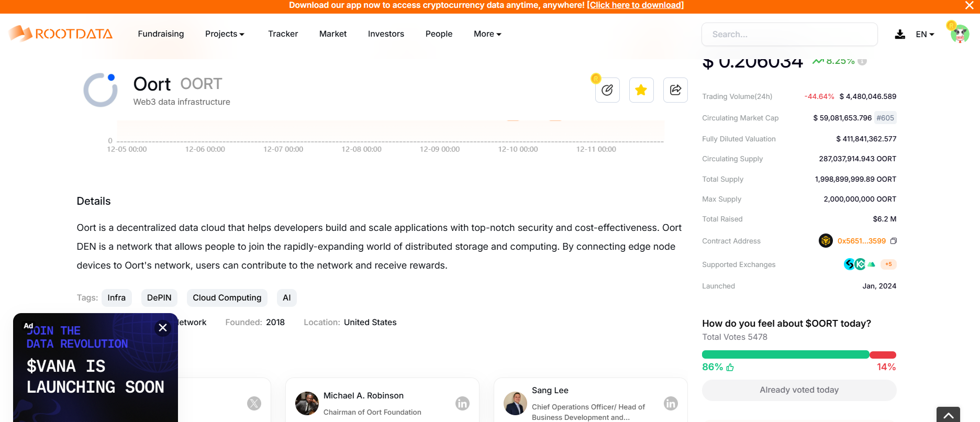Click the third supported exchange logo

pos(872,264)
